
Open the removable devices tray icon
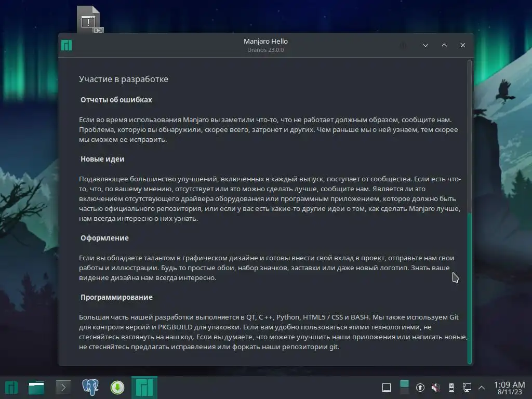(x=451, y=388)
